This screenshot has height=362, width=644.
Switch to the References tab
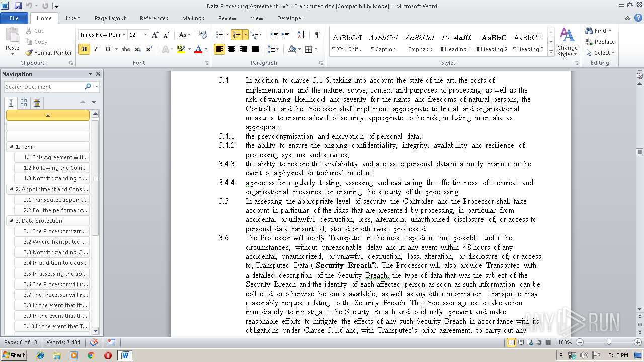click(x=154, y=18)
